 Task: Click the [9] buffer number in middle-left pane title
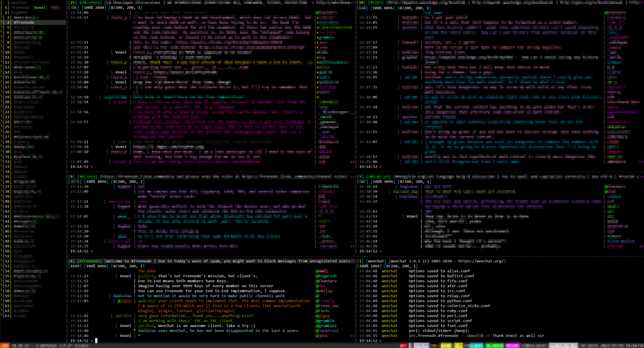[71, 177]
